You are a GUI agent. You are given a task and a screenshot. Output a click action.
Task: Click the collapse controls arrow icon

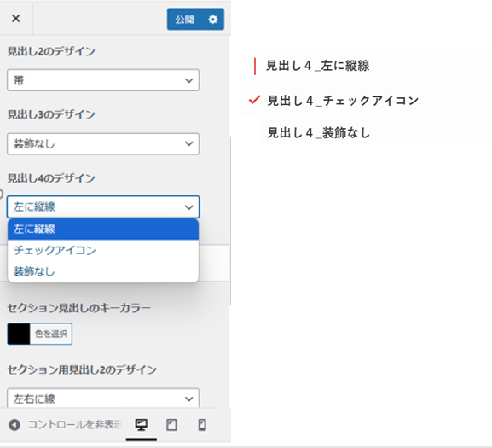click(x=14, y=425)
